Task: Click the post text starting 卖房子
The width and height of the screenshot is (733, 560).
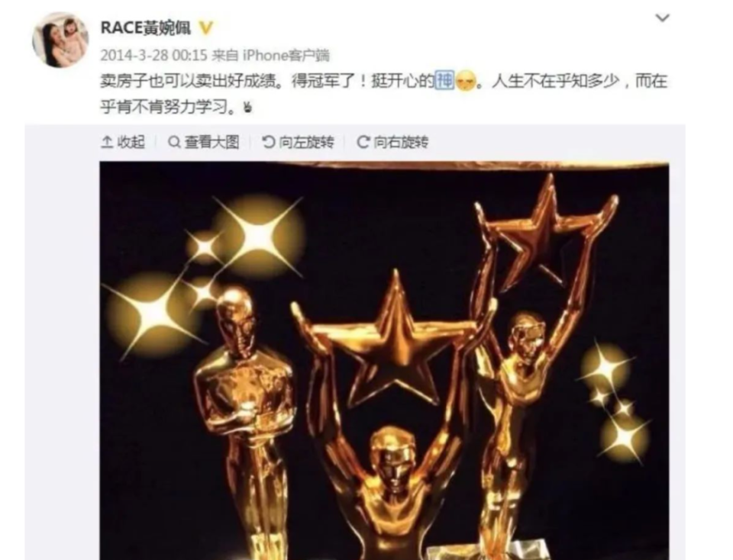Action: (x=384, y=95)
